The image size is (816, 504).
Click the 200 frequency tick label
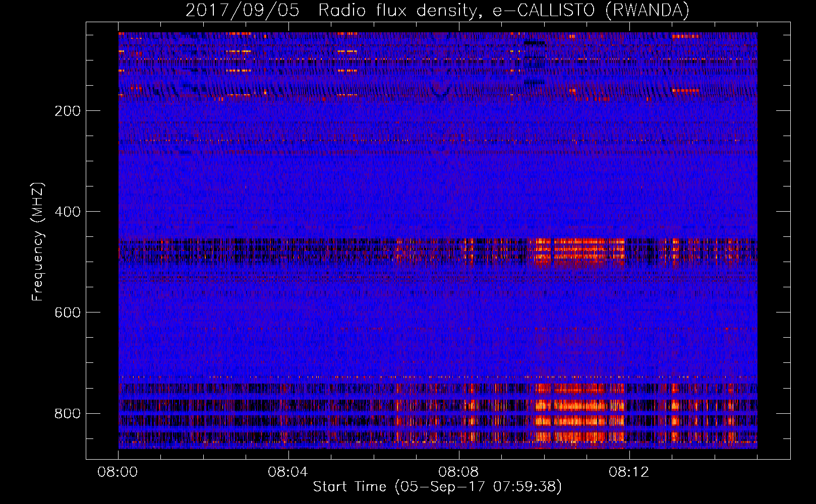pyautogui.click(x=68, y=111)
